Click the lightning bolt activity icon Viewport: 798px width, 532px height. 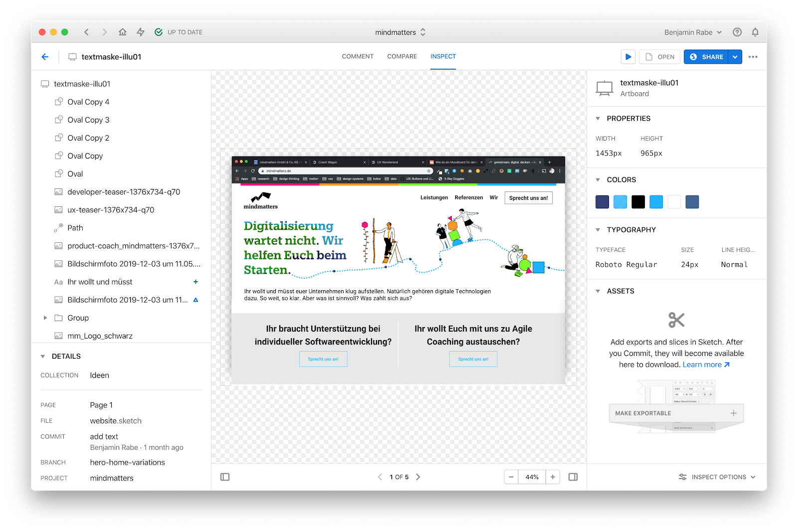click(x=141, y=32)
